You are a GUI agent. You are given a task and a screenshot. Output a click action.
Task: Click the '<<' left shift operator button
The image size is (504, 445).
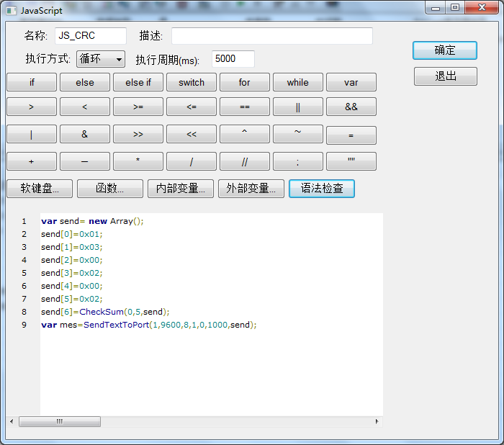click(x=192, y=134)
